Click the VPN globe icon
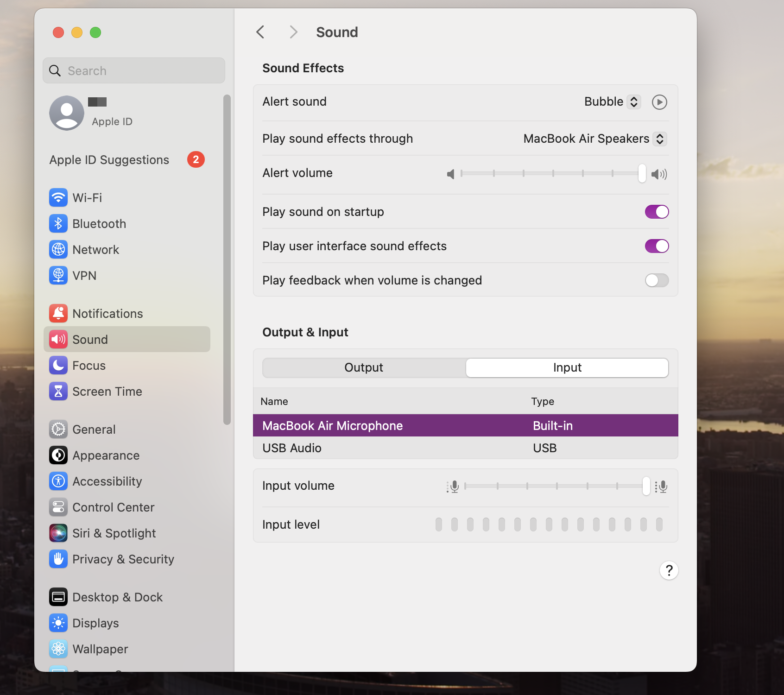Screen dimensions: 784x695 (58, 275)
